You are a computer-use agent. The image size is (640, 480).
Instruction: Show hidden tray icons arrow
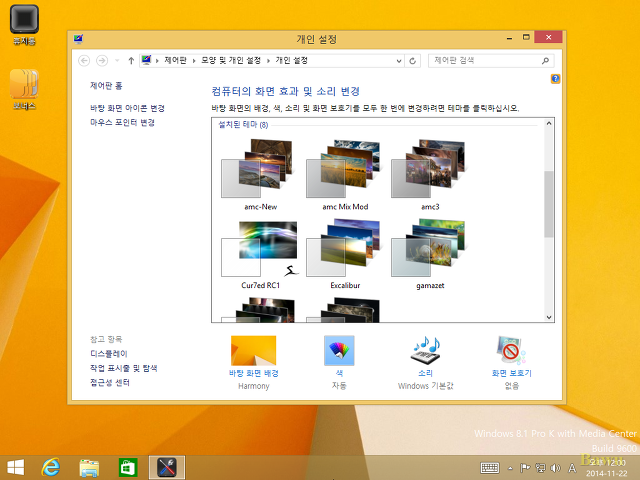(x=510, y=468)
